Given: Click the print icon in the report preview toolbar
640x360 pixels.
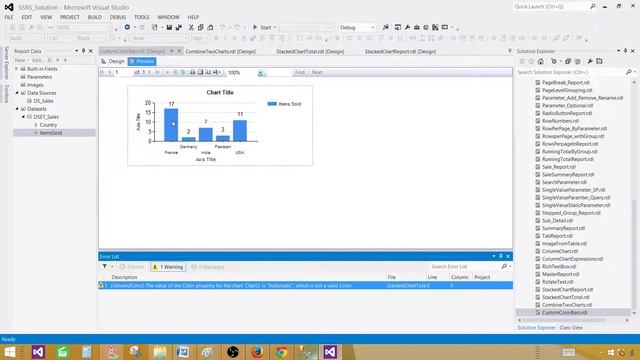Looking at the screenshot, I should coord(192,72).
